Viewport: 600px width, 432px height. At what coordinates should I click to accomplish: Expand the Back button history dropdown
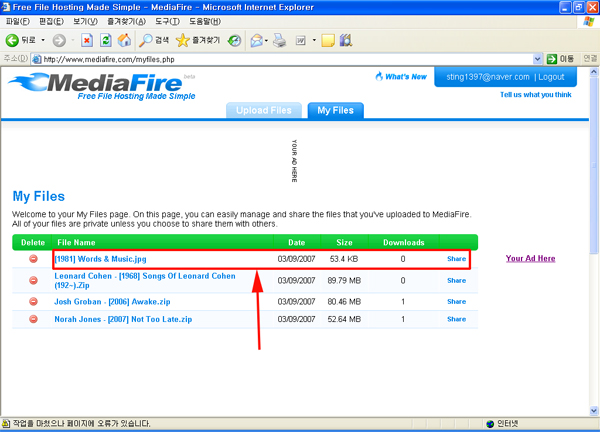(43, 40)
